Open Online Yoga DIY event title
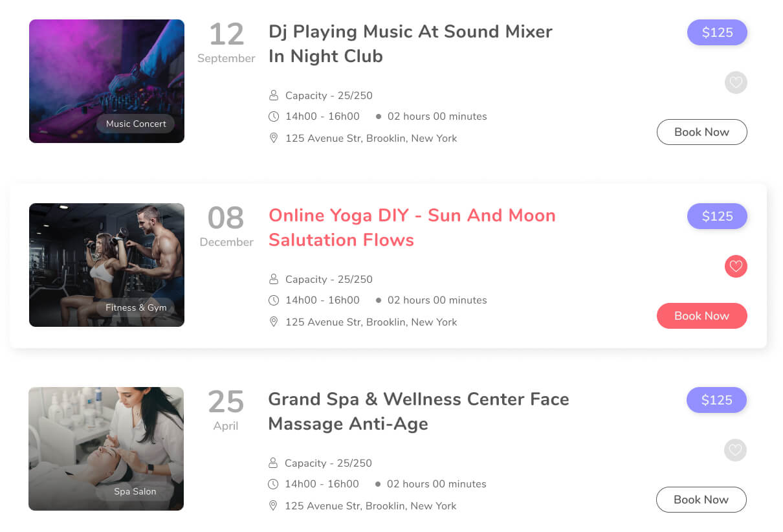 pyautogui.click(x=412, y=228)
